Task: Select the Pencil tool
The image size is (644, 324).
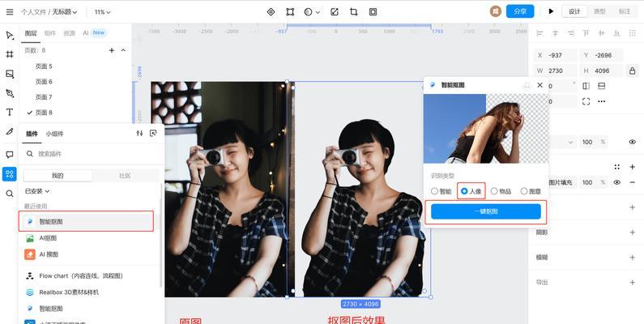Action: click(10, 131)
